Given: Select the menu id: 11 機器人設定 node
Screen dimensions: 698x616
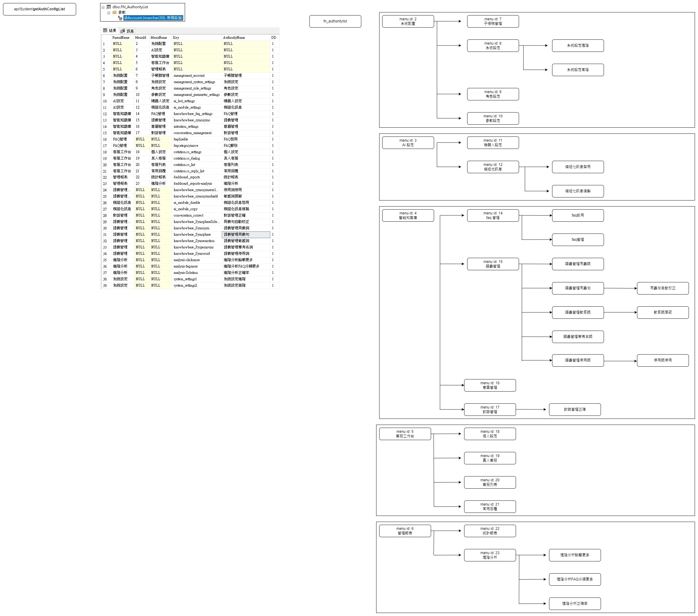Looking at the screenshot, I should pyautogui.click(x=493, y=142).
